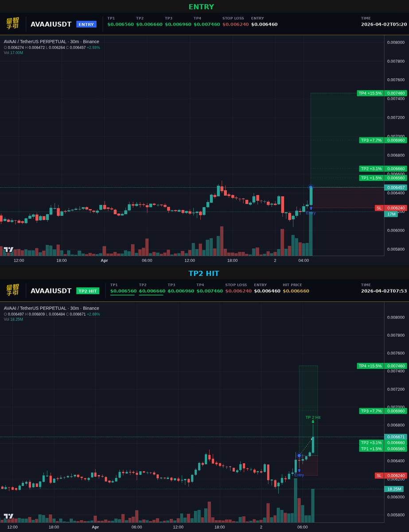Click the 04:00 label on the upper time axis
Screen dimensions: 409x532
tap(304, 261)
